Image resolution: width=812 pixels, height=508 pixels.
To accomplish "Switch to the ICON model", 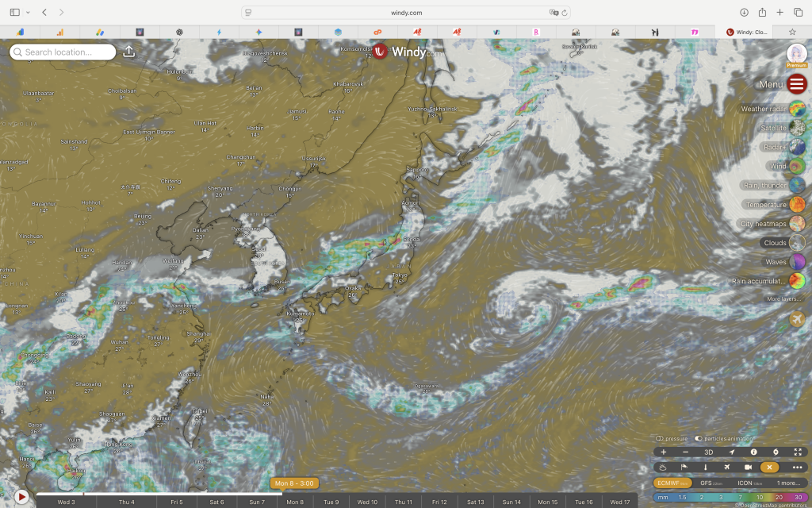I will coord(749,483).
